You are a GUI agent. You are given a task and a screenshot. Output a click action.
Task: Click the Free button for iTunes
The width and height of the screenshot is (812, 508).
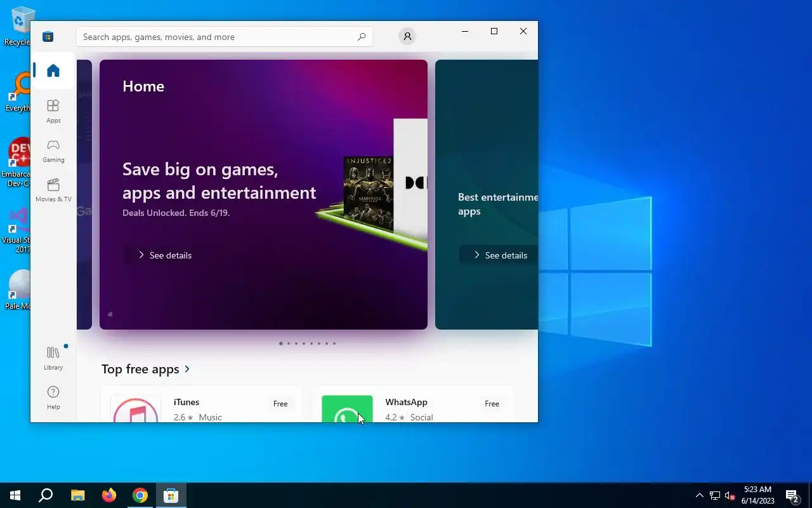[x=280, y=404]
